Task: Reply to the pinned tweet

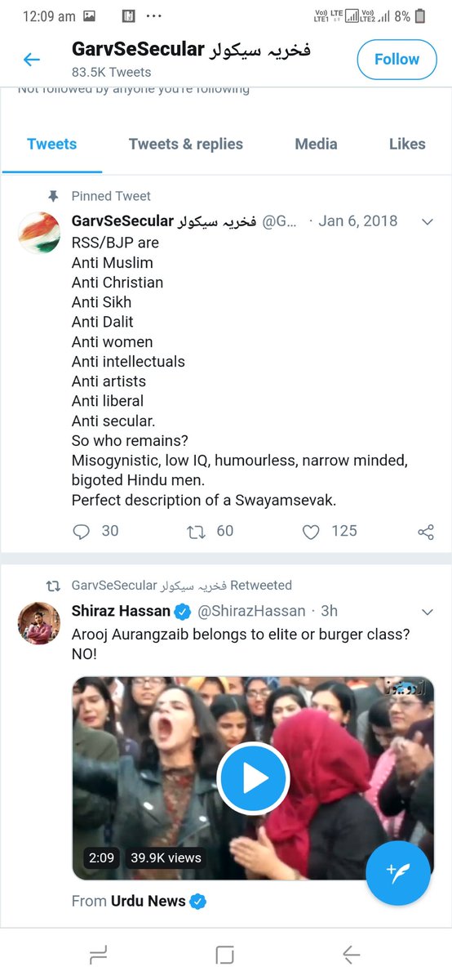Action: [x=82, y=532]
